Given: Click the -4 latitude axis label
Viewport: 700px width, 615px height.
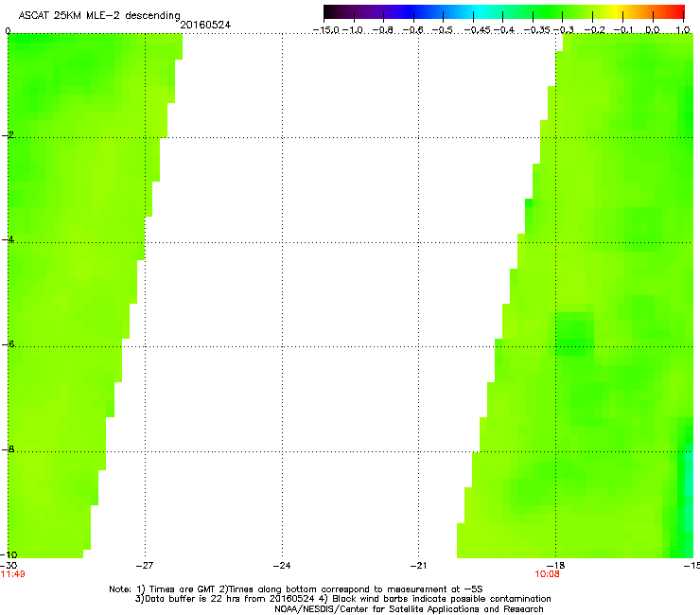Looking at the screenshot, I should pyautogui.click(x=8, y=239).
